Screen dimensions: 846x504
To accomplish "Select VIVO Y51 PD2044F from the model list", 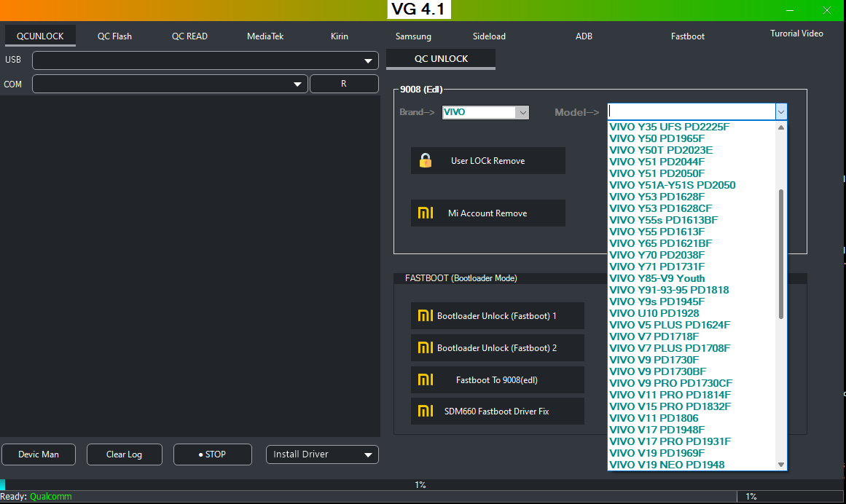I will pyautogui.click(x=657, y=161).
